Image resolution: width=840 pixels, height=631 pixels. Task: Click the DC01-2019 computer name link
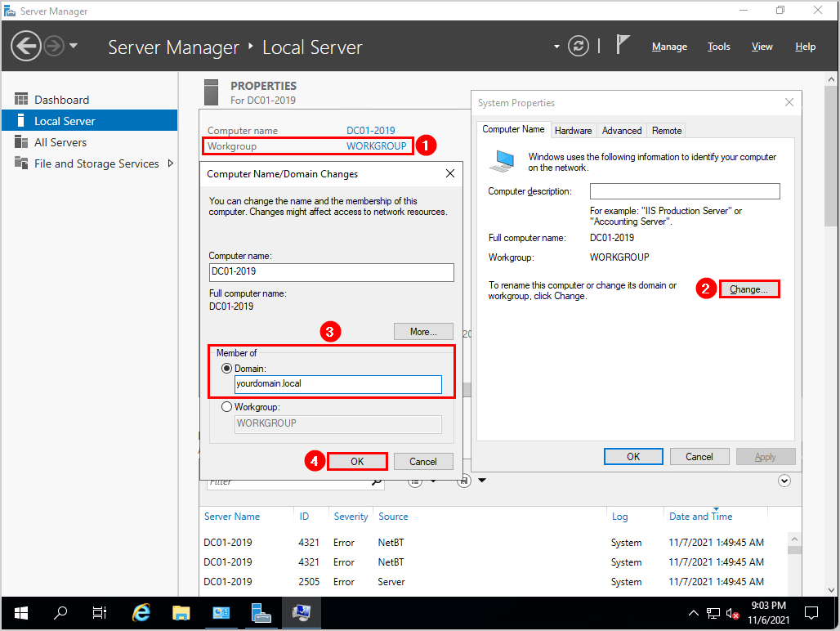(x=371, y=130)
